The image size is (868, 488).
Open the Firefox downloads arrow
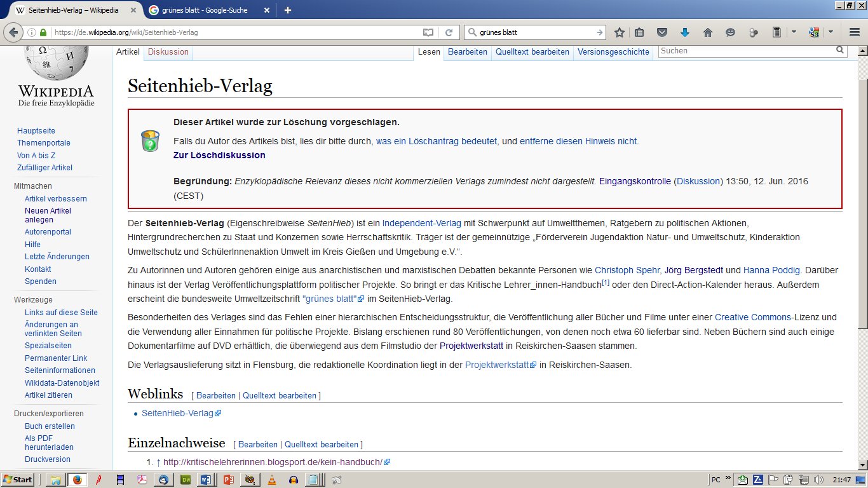(684, 32)
